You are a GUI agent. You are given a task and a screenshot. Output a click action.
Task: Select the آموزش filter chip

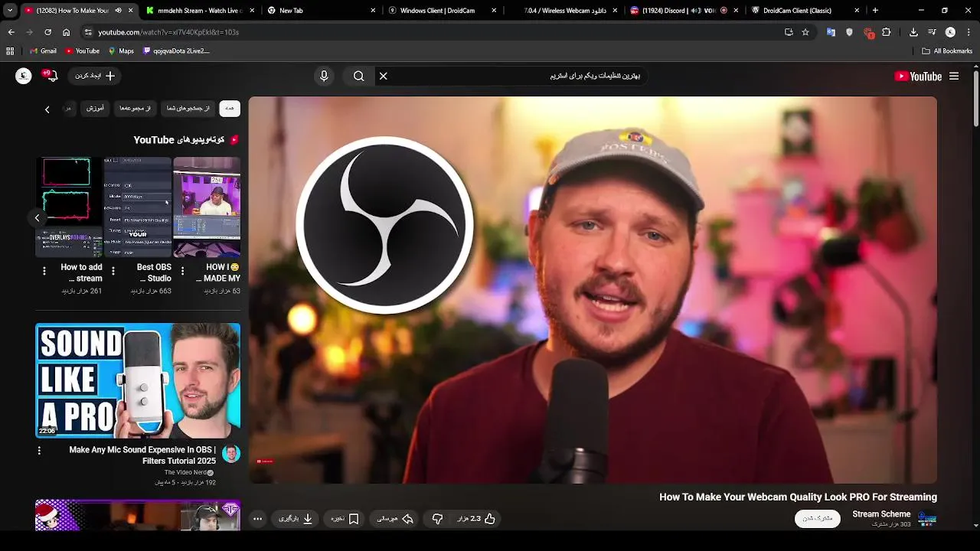pos(95,109)
